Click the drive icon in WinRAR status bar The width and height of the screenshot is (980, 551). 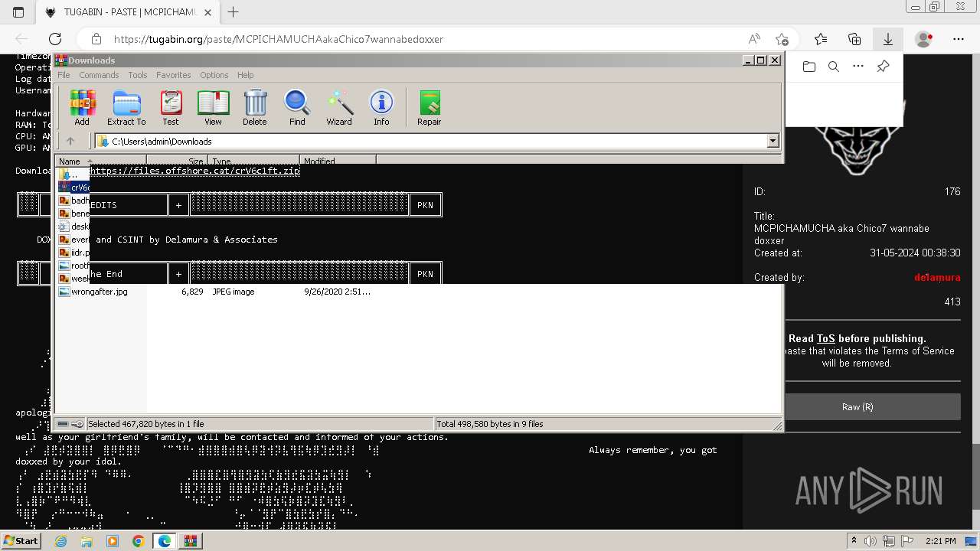[x=63, y=423]
